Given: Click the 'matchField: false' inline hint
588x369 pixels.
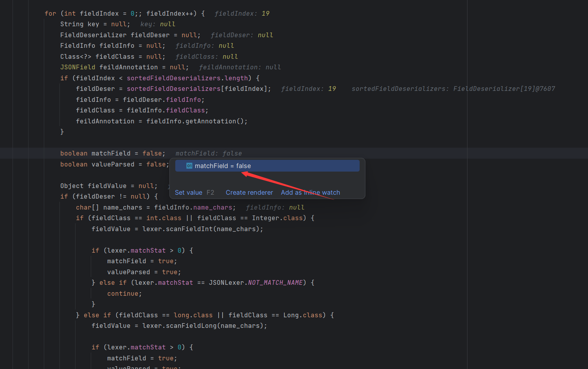Looking at the screenshot, I should (x=209, y=154).
